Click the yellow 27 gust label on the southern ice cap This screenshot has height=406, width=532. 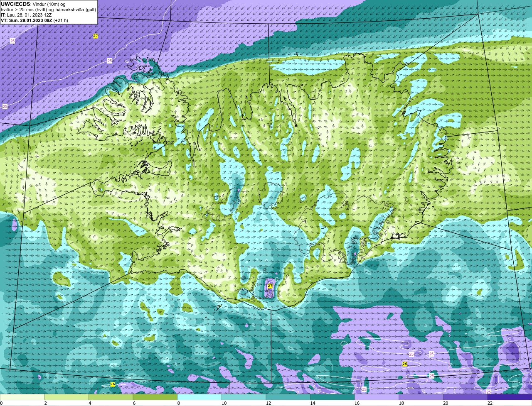[x=270, y=286]
